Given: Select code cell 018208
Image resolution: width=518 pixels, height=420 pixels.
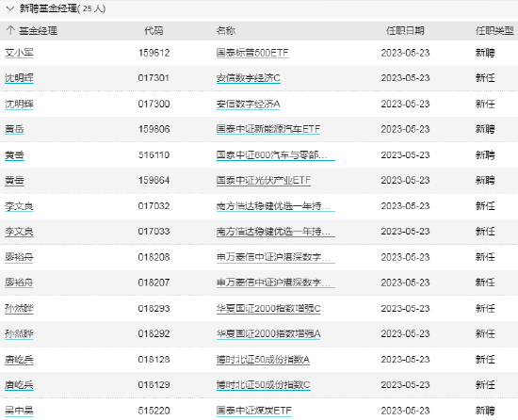Looking at the screenshot, I should click(x=154, y=257).
